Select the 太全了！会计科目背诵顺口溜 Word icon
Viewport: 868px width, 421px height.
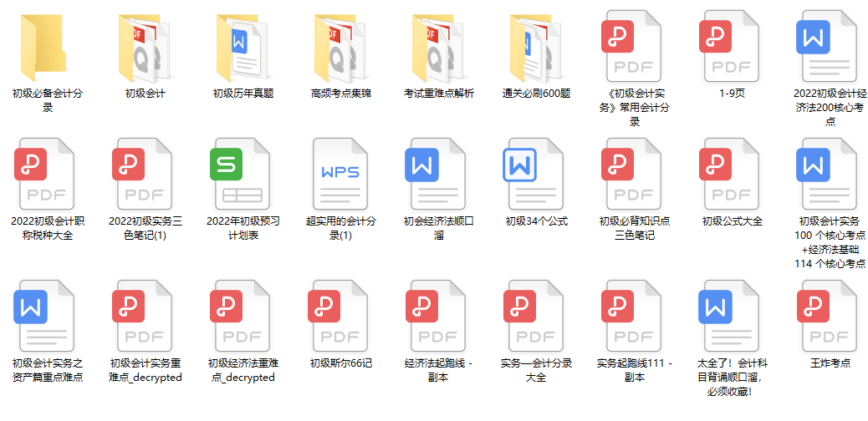pos(729,317)
